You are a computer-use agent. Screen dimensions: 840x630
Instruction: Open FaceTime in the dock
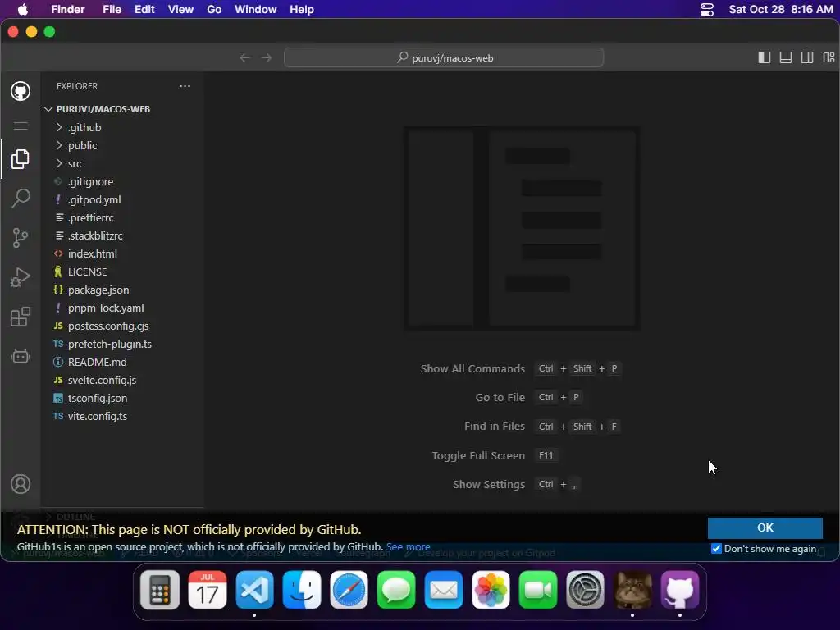[x=538, y=591]
